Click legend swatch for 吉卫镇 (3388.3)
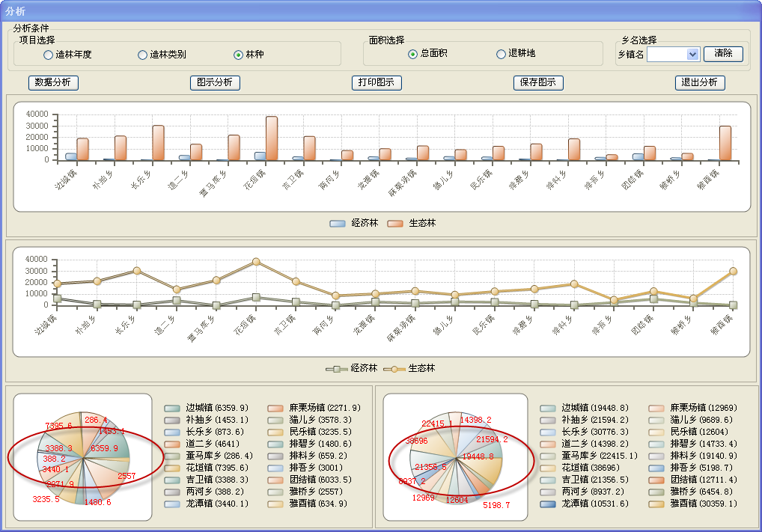The height and width of the screenshot is (532, 762). (x=172, y=480)
